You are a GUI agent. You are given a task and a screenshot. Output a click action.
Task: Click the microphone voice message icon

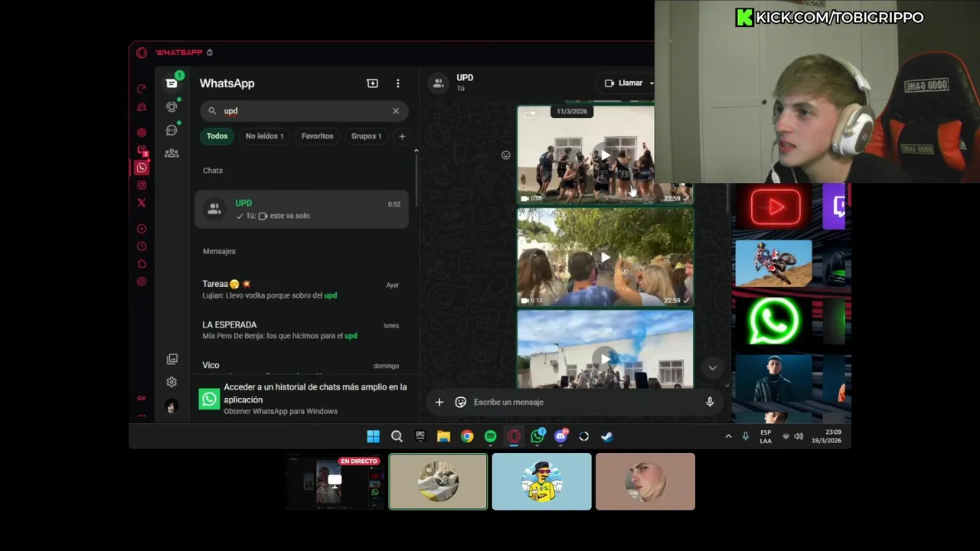click(710, 402)
